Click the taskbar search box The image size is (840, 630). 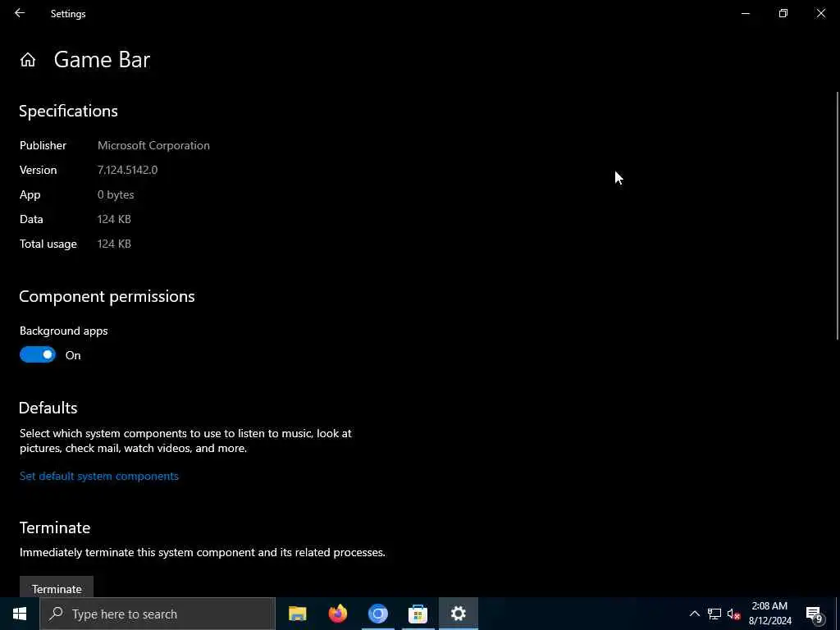pos(157,614)
